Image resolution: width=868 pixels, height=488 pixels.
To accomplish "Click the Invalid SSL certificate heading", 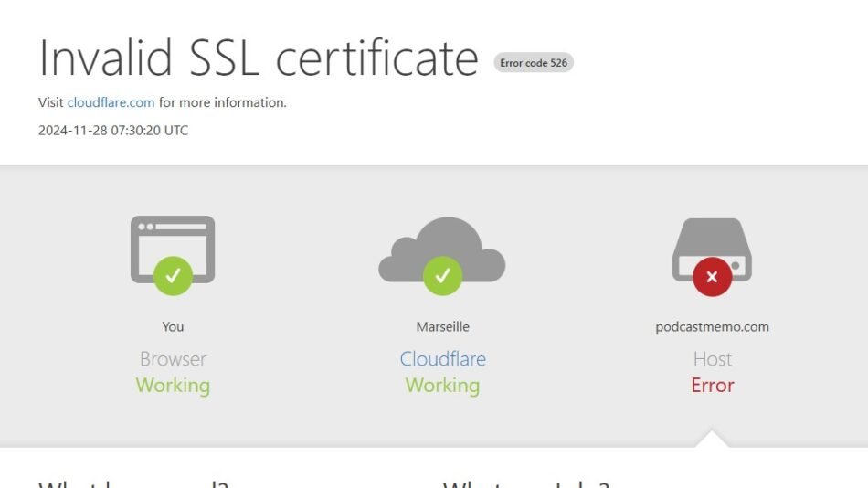I will [x=259, y=58].
